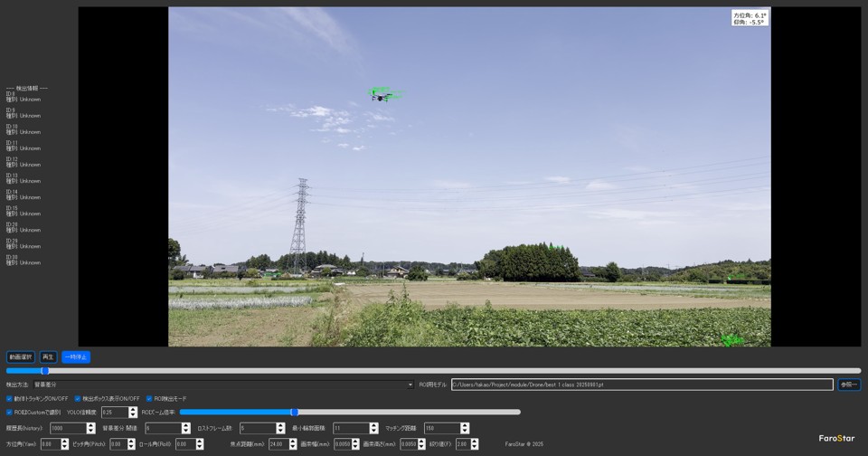Disable the ROI検出モード checkbox
This screenshot has height=456, width=868.
149,398
